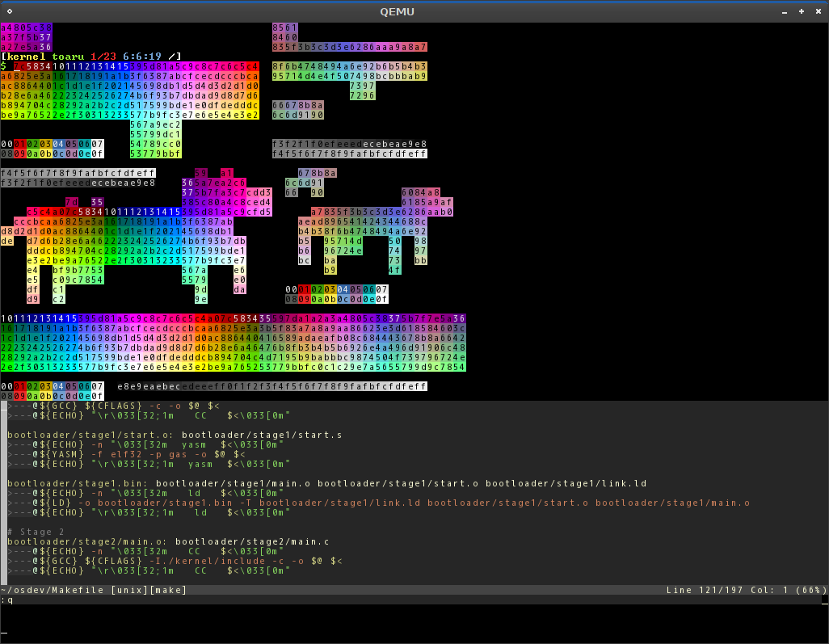Select the '8561' purple color cell
829x644 pixels.
[285, 27]
